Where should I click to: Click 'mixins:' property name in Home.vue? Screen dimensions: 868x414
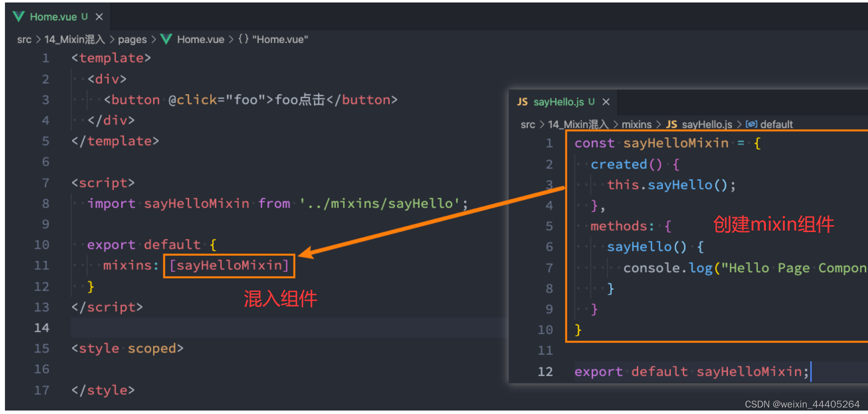131,266
